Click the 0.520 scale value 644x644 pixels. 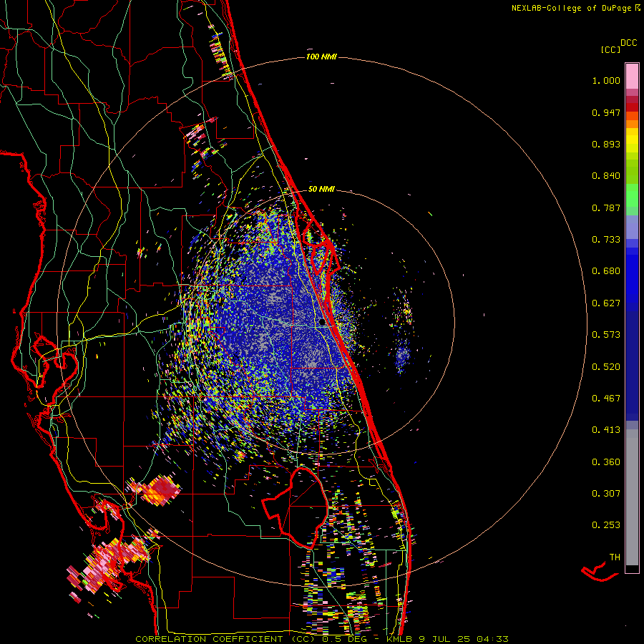[x=606, y=367]
